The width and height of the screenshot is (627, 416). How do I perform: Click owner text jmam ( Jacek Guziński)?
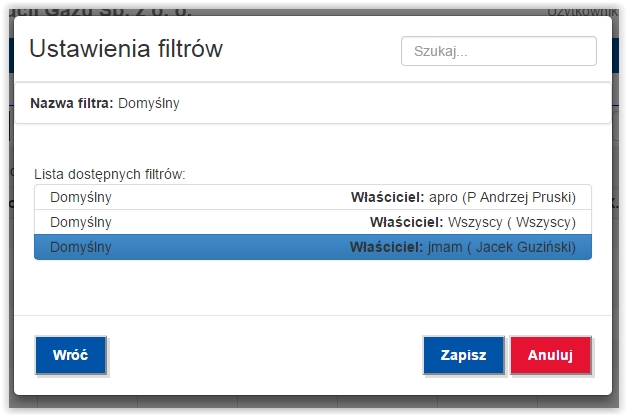502,247
